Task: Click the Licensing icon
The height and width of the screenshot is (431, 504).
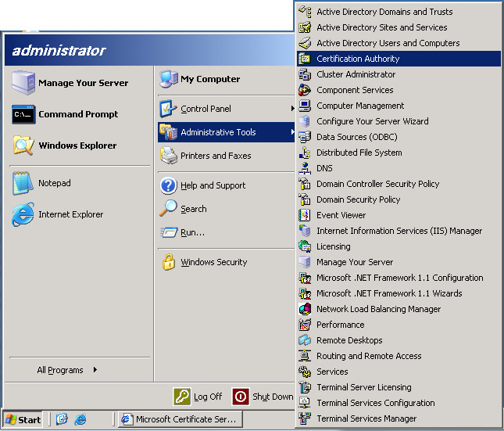Action: coord(305,246)
